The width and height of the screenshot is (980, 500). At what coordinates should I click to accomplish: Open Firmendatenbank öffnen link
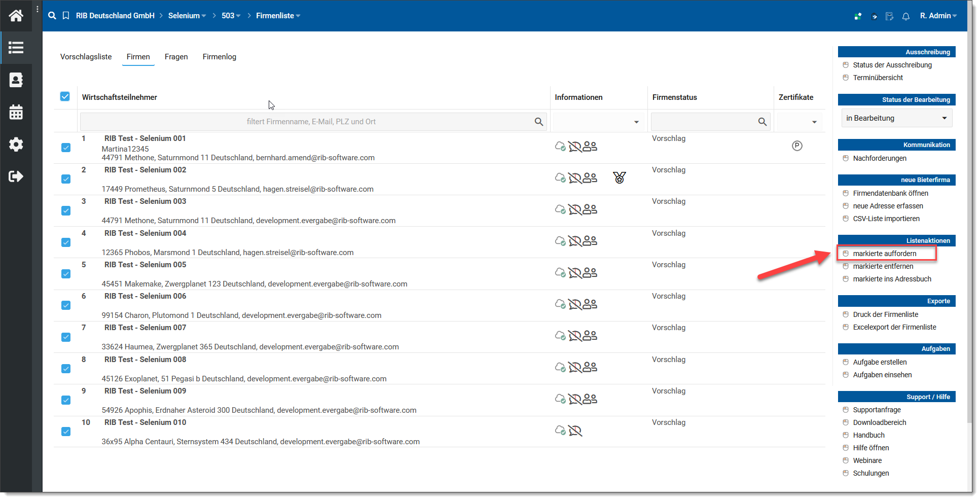(x=891, y=193)
